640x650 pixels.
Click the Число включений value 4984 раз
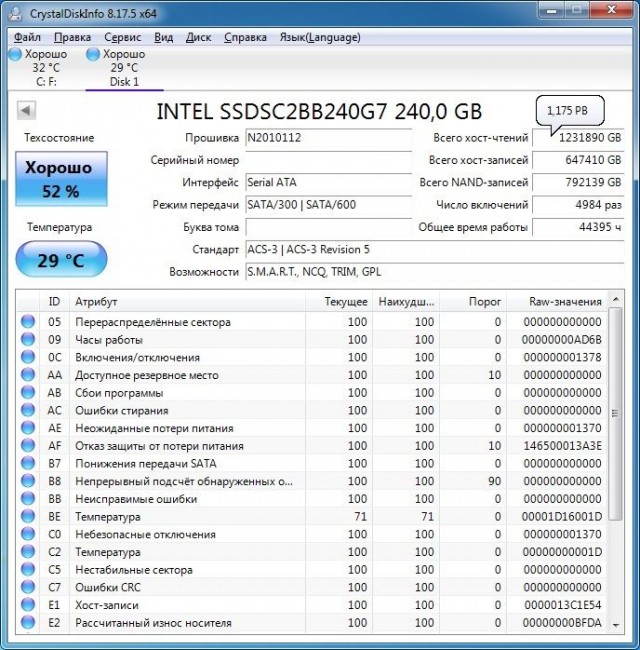(x=578, y=205)
